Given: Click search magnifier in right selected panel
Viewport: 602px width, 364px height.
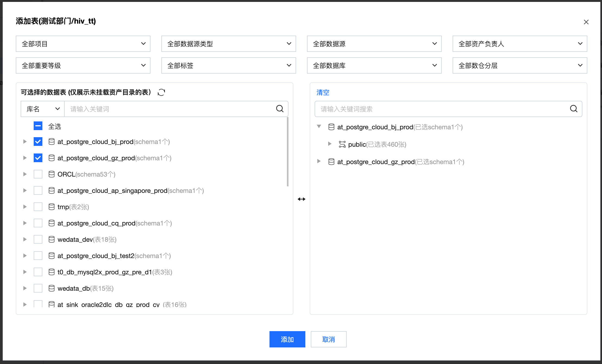Looking at the screenshot, I should pyautogui.click(x=573, y=109).
